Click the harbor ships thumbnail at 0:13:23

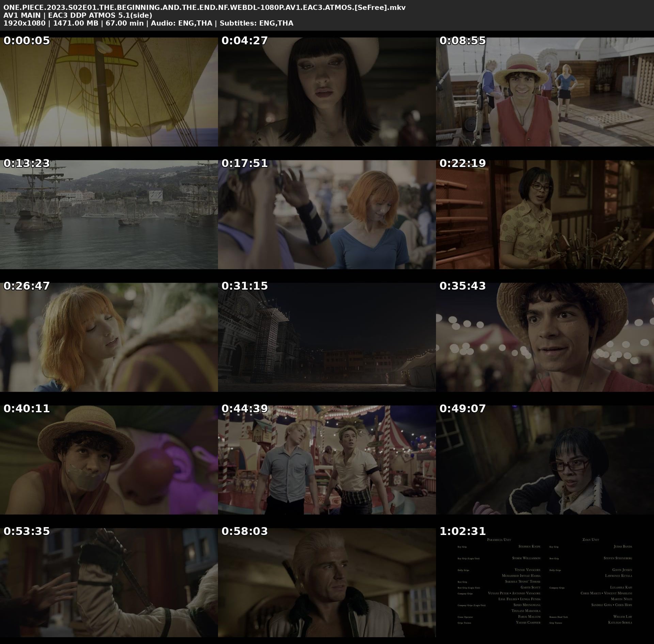[x=109, y=215]
